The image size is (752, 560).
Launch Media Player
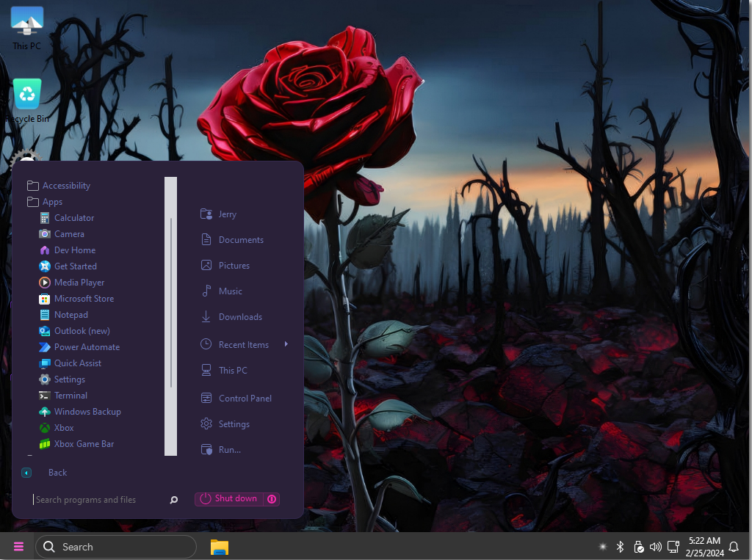coord(79,283)
